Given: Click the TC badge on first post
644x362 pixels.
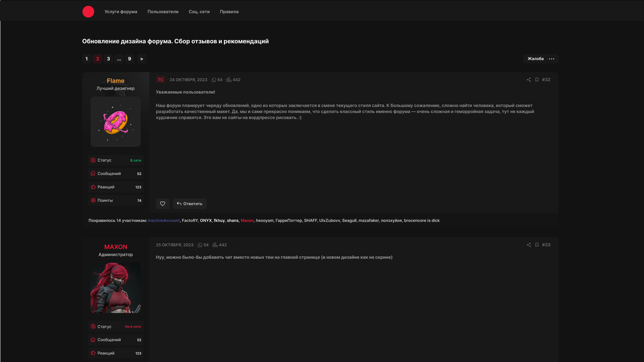Looking at the screenshot, I should click(160, 80).
